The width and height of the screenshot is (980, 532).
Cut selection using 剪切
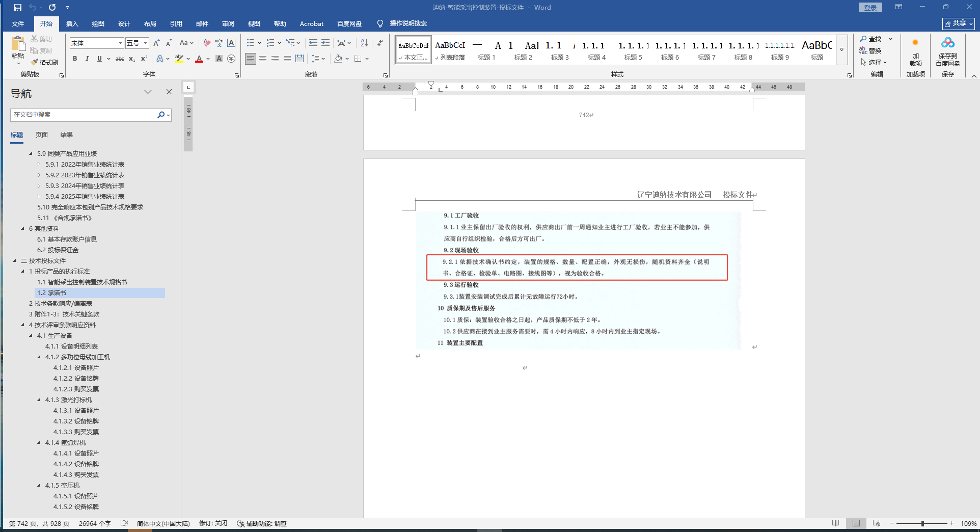pos(41,39)
